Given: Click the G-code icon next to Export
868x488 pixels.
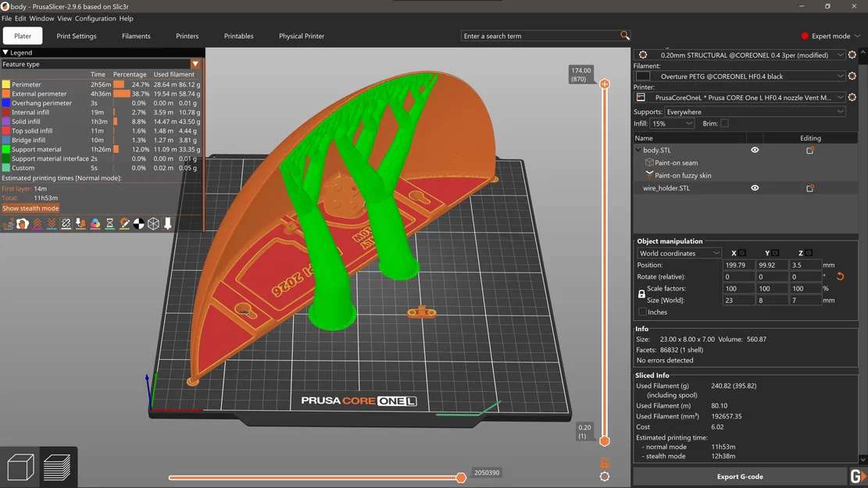Looking at the screenshot, I should [858, 476].
